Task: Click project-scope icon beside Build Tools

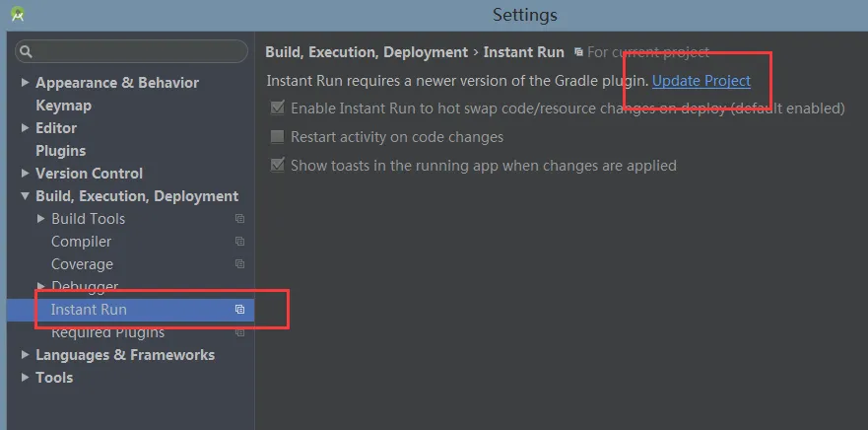Action: pos(239,219)
